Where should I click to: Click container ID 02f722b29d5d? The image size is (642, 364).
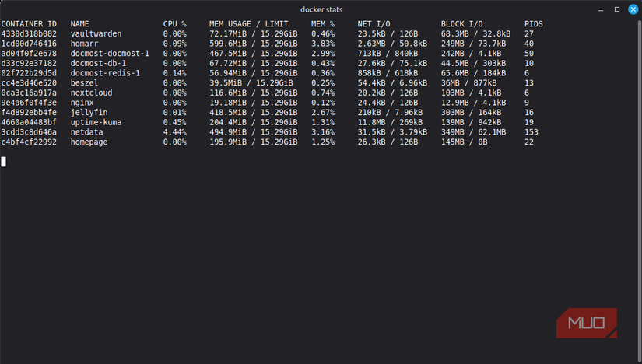29,73
